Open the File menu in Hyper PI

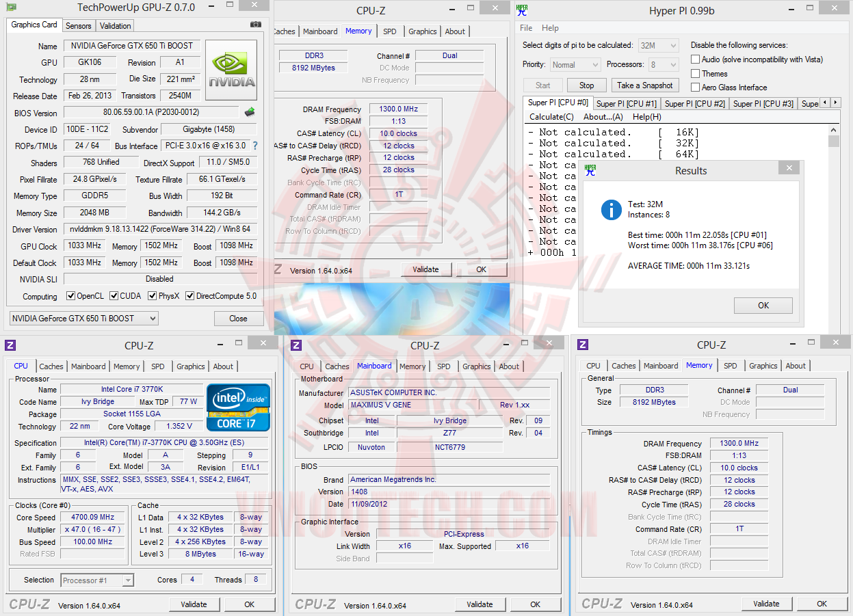pyautogui.click(x=526, y=28)
